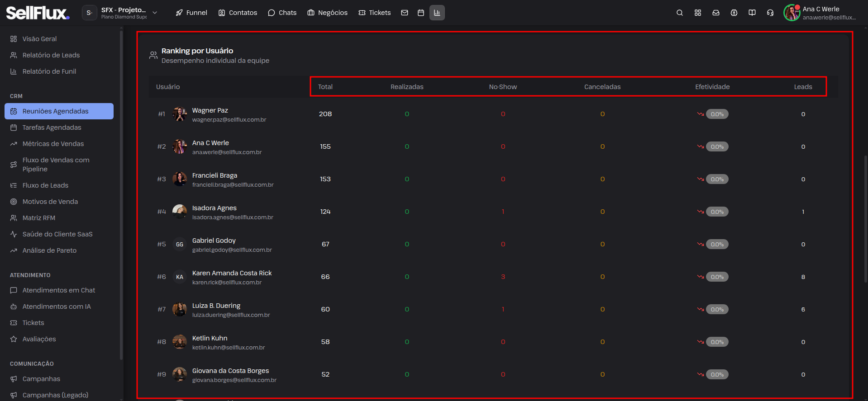This screenshot has height=401, width=868.
Task: Click email wagner.paz@sellflux.com.br
Action: coord(229,120)
